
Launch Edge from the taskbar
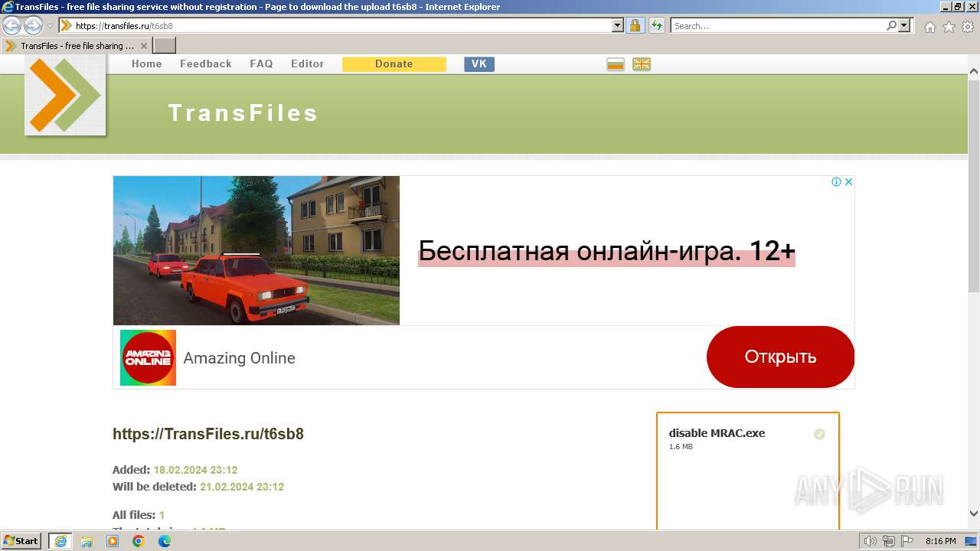165,541
